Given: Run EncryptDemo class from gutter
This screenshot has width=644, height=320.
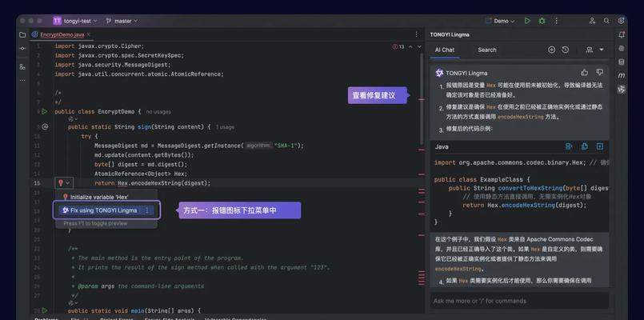Looking at the screenshot, I should [44, 111].
